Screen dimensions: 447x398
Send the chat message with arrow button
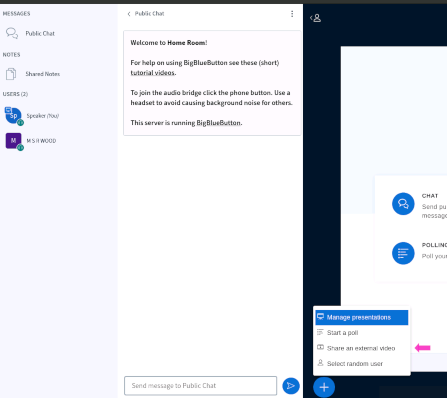[291, 386]
